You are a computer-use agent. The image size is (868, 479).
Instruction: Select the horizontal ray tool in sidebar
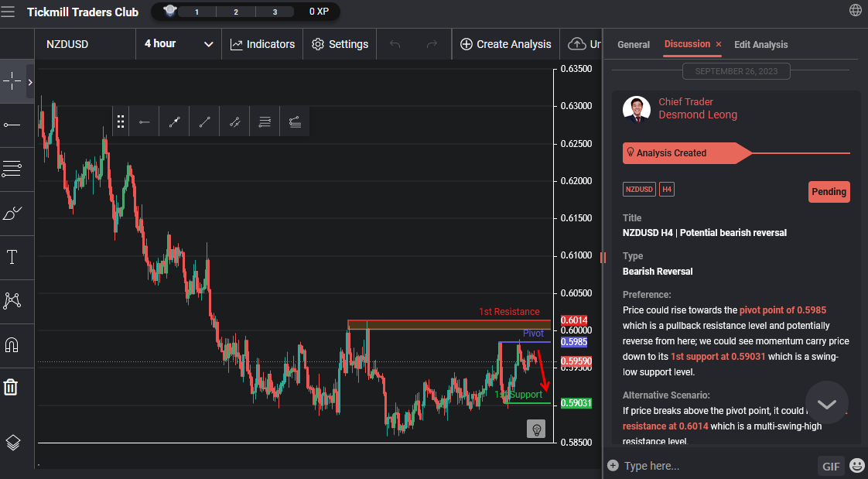12,125
